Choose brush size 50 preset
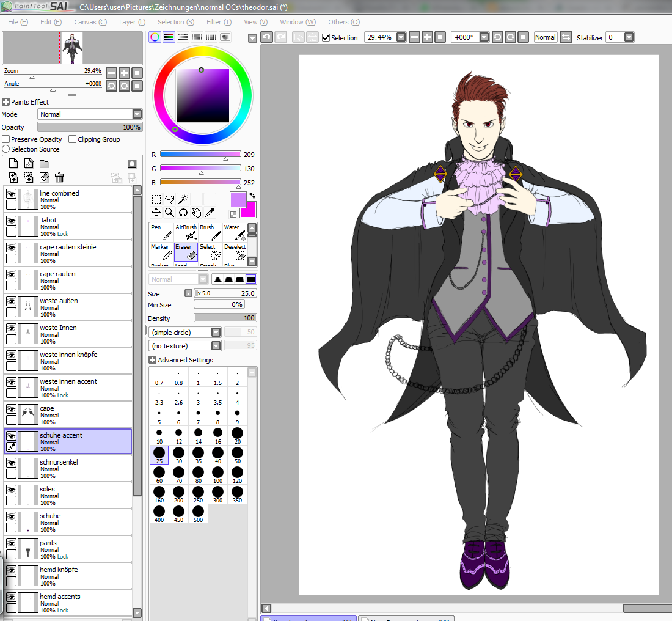The width and height of the screenshot is (672, 621). point(237,455)
